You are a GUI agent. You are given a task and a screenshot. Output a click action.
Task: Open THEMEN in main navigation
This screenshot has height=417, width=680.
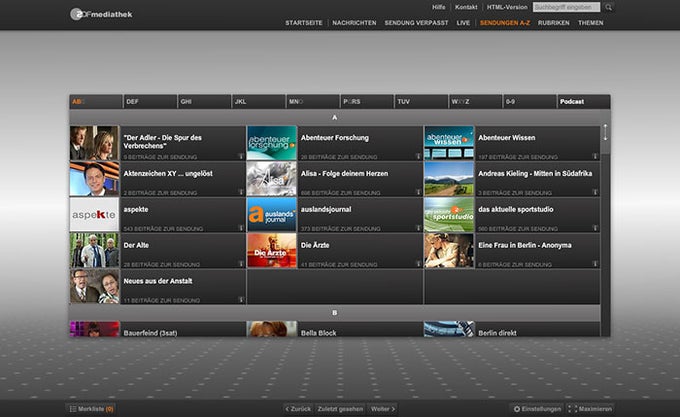(x=591, y=23)
